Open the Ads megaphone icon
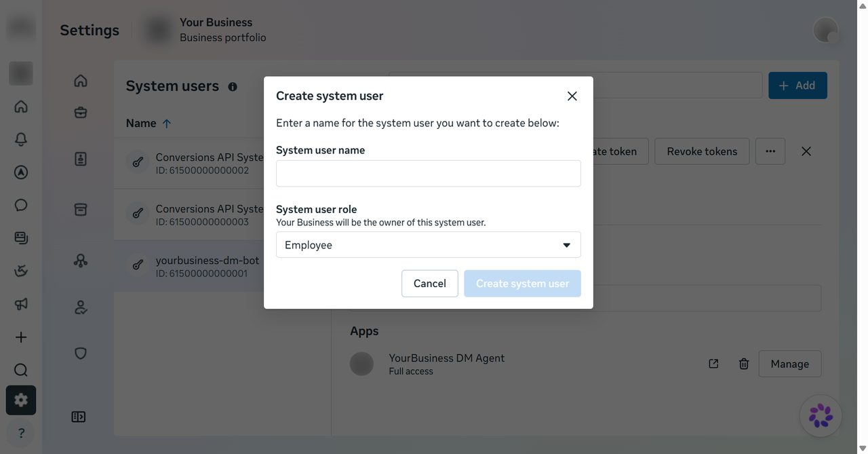The width and height of the screenshot is (868, 454). click(x=21, y=304)
